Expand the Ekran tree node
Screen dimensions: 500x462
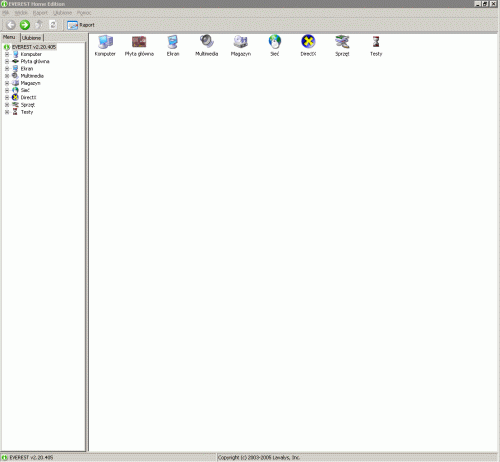[x=7, y=69]
